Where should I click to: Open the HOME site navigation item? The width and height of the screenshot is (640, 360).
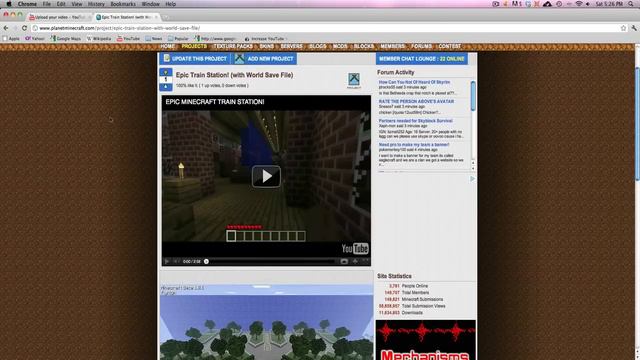click(167, 47)
